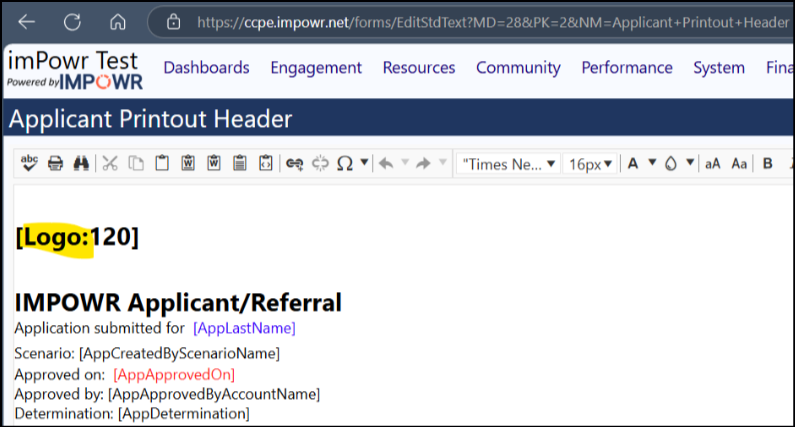
Task: Apply font color with the A icon
Action: pos(633,163)
